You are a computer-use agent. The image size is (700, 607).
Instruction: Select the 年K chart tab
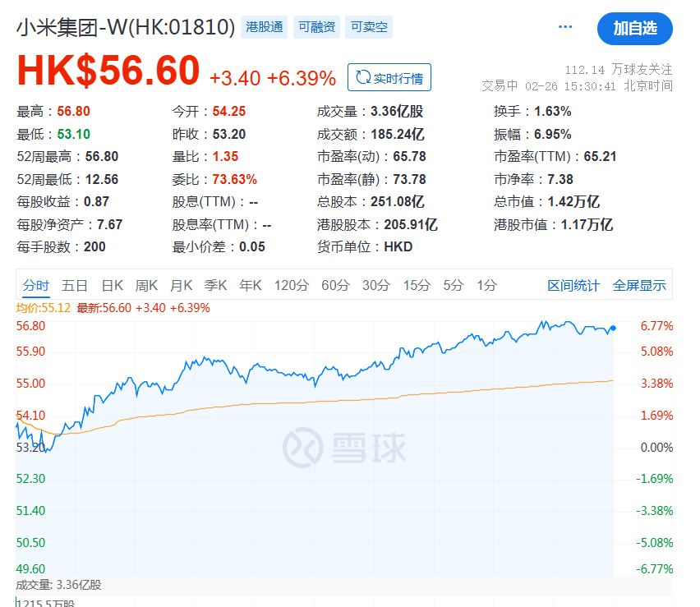pyautogui.click(x=250, y=286)
